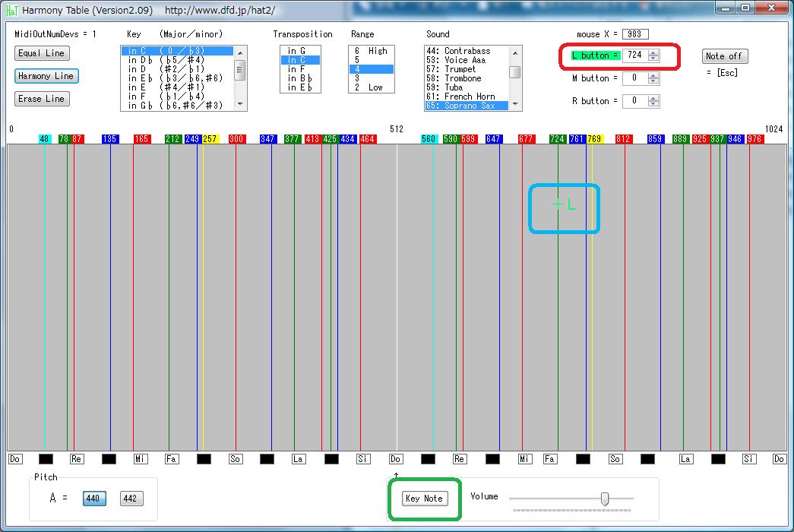Click the red 300 line marker

pyautogui.click(x=237, y=139)
